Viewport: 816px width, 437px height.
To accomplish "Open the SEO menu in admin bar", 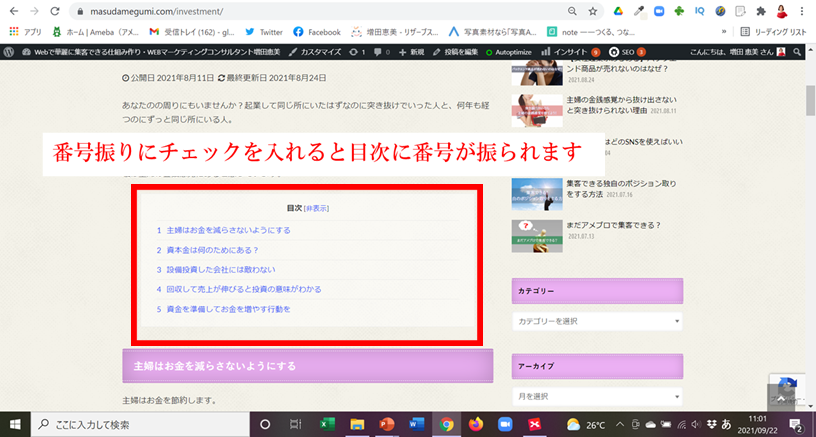I will click(628, 52).
